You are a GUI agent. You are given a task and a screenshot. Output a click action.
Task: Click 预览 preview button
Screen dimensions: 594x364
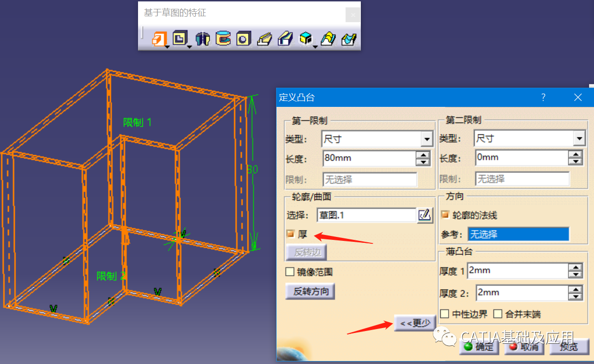click(569, 347)
